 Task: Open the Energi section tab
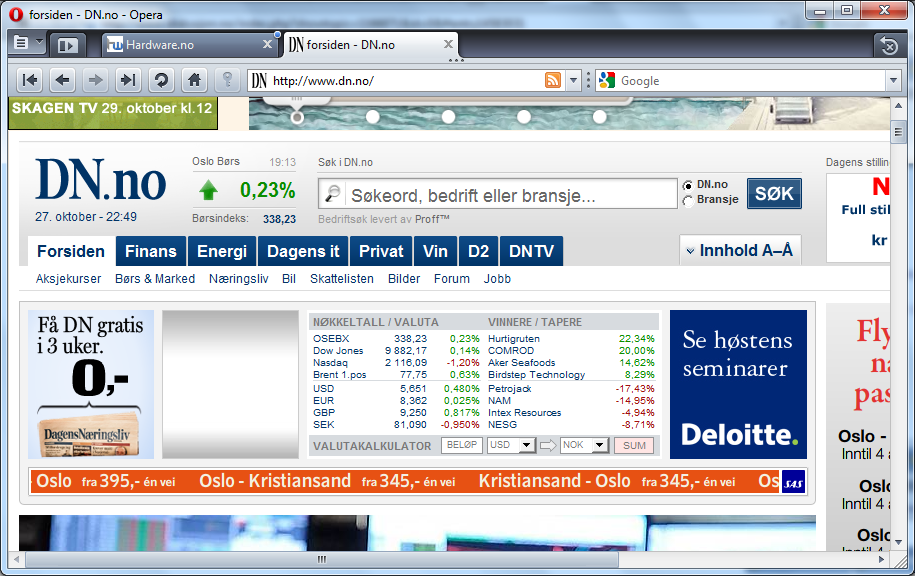tap(222, 252)
